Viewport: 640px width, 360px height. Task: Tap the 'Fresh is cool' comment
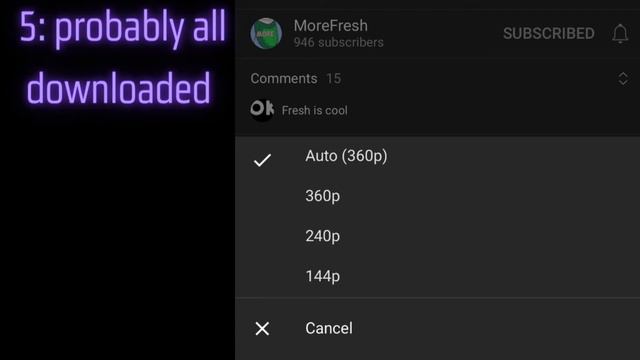(x=315, y=110)
